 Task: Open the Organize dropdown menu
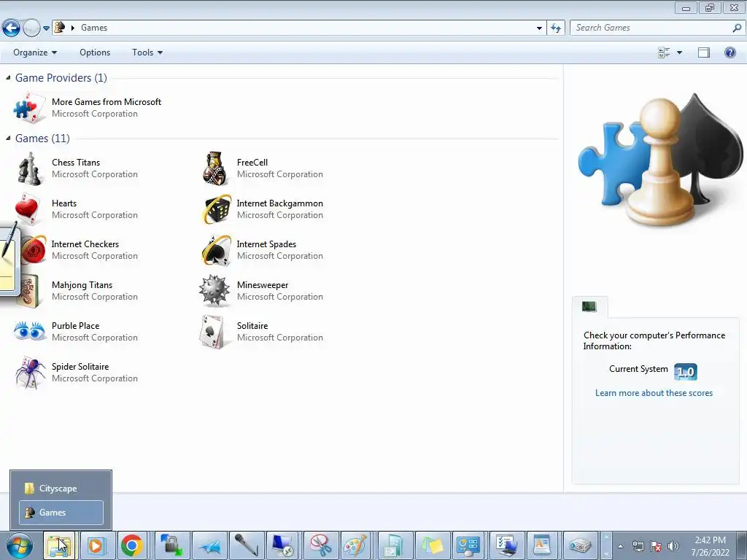tap(35, 52)
